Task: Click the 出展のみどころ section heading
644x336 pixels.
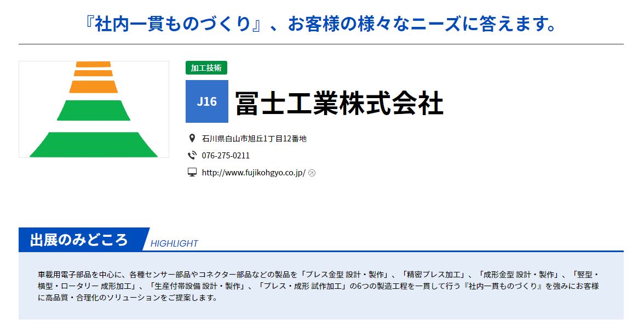Action: tap(79, 240)
